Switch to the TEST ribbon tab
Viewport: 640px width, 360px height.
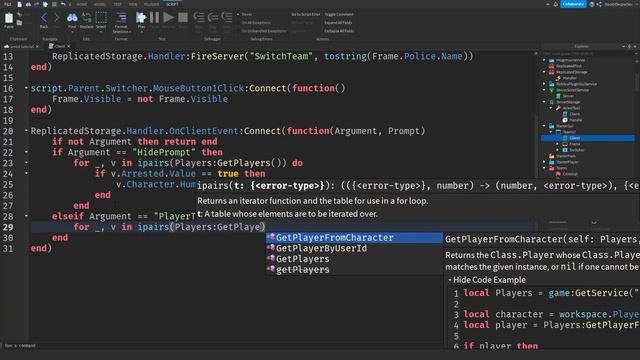point(118,4)
